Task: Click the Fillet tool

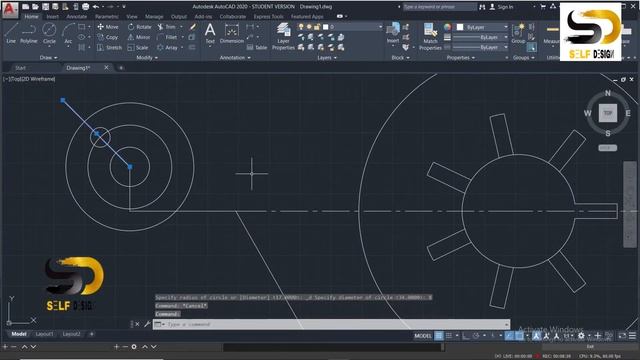Action: [167, 37]
